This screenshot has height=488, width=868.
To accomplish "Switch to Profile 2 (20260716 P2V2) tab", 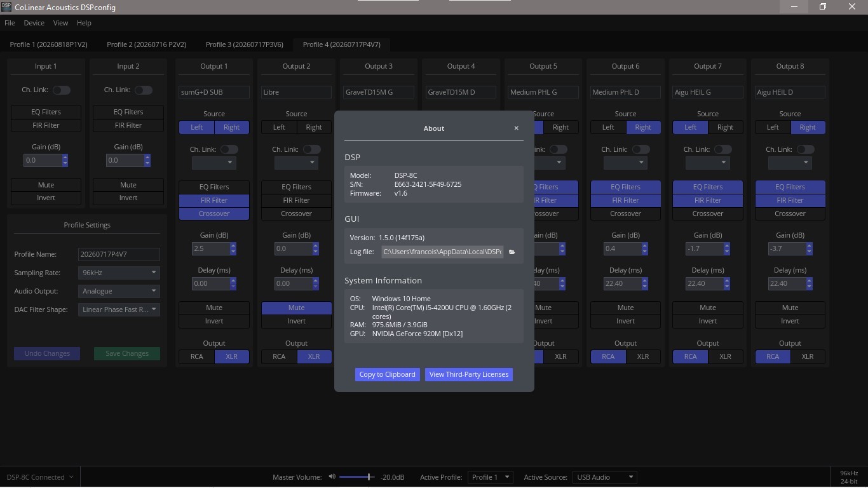I will tap(146, 44).
